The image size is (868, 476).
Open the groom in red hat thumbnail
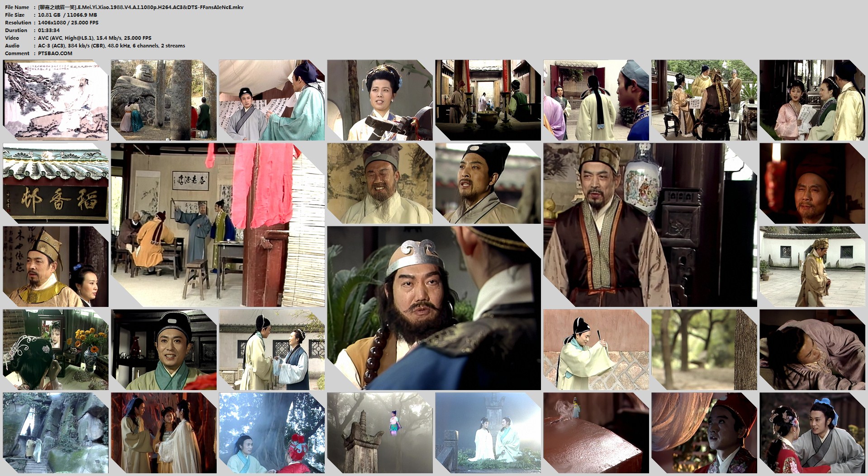tap(704, 433)
